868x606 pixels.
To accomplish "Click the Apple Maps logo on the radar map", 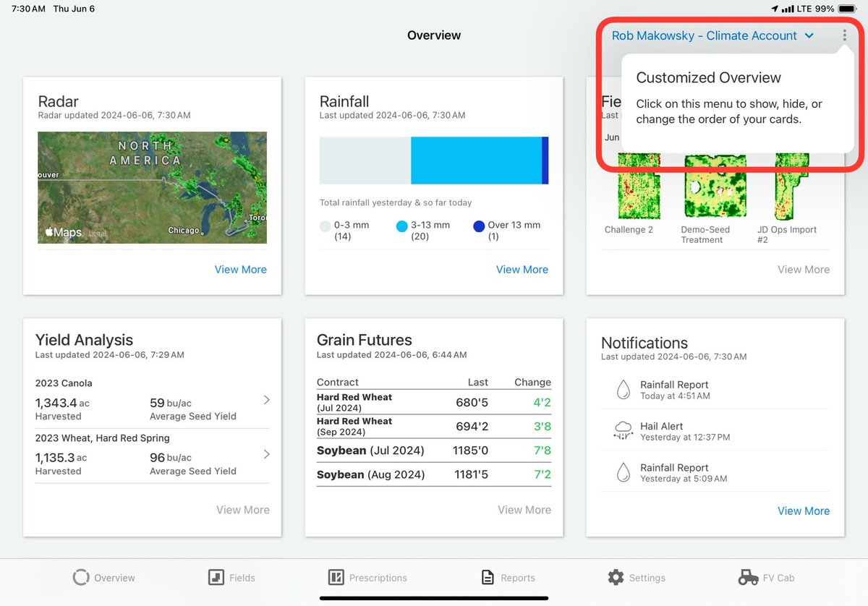I will tap(64, 232).
